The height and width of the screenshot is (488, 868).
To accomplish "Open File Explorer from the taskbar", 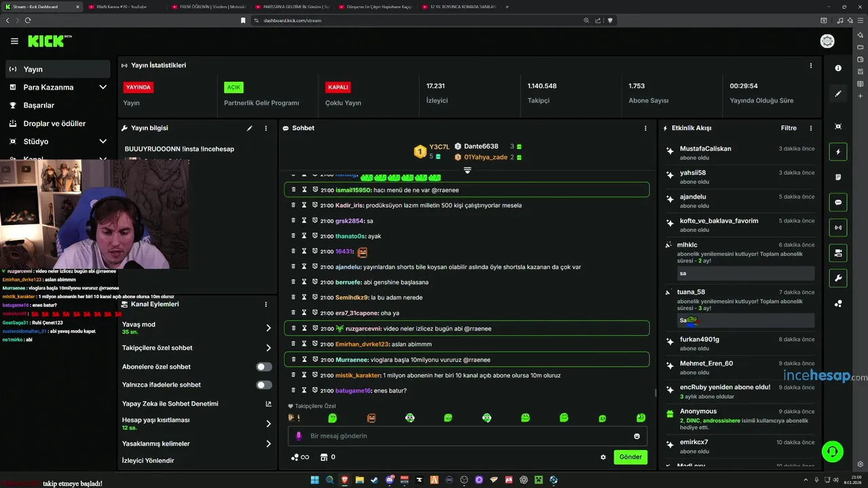I will (360, 480).
